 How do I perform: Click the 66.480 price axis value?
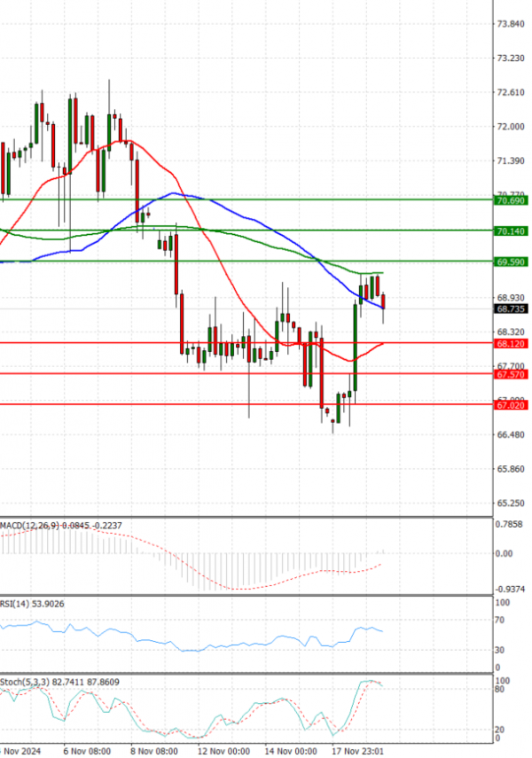[511, 434]
